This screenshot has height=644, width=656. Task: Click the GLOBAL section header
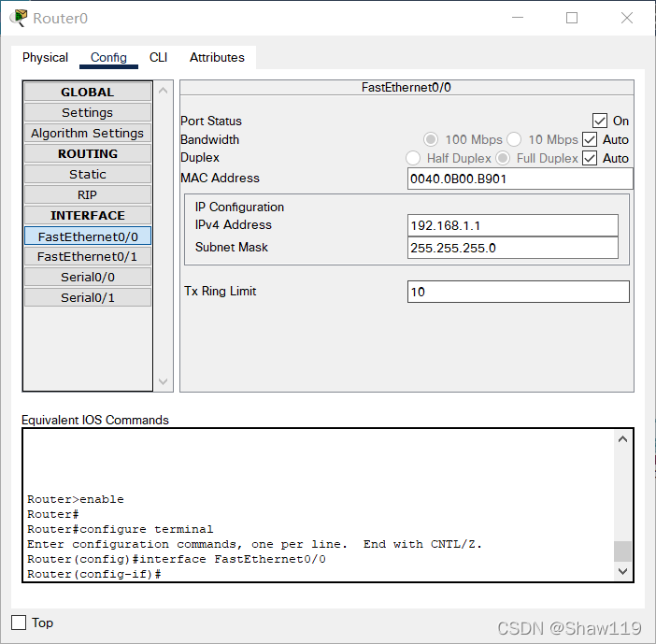(88, 92)
